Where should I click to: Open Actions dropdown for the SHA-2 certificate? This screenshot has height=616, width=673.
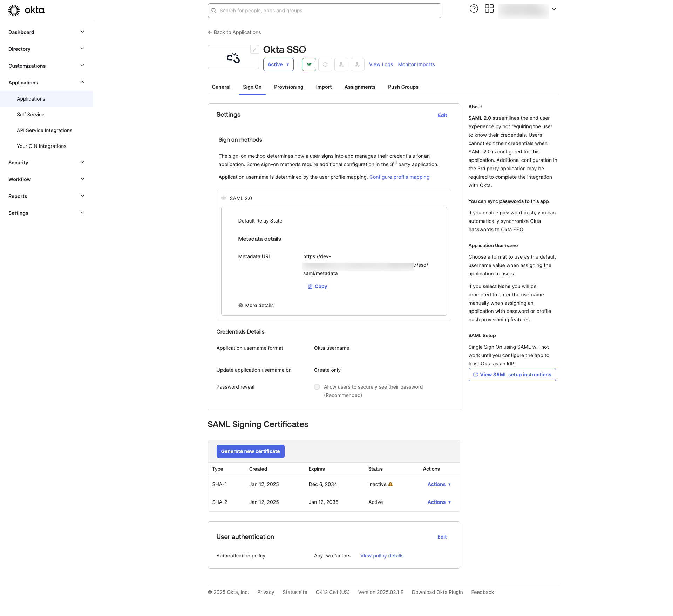(x=439, y=502)
